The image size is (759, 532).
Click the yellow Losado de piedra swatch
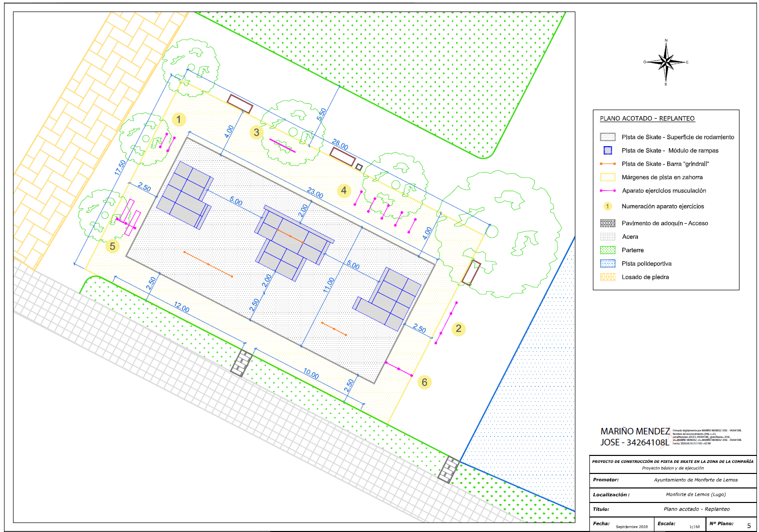tap(607, 277)
